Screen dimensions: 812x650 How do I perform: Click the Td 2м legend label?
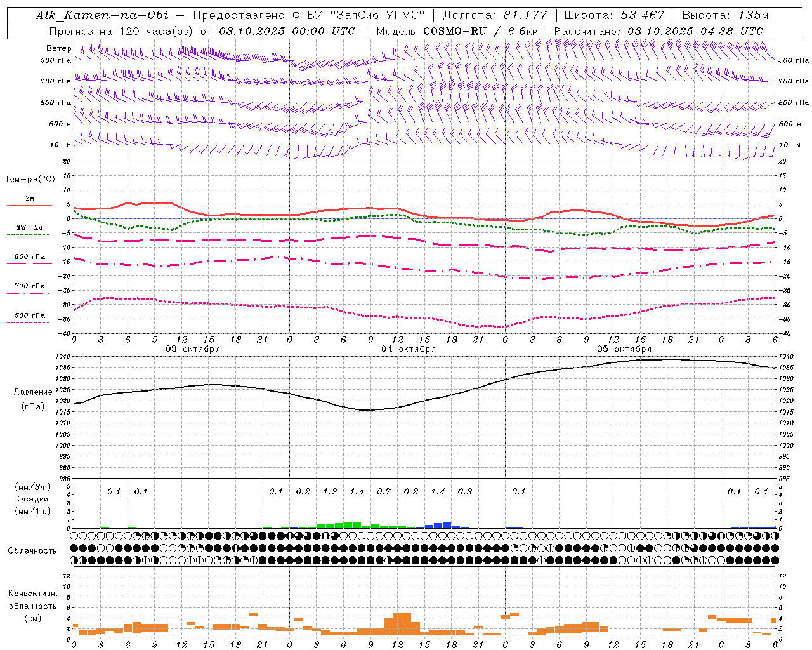tap(30, 227)
